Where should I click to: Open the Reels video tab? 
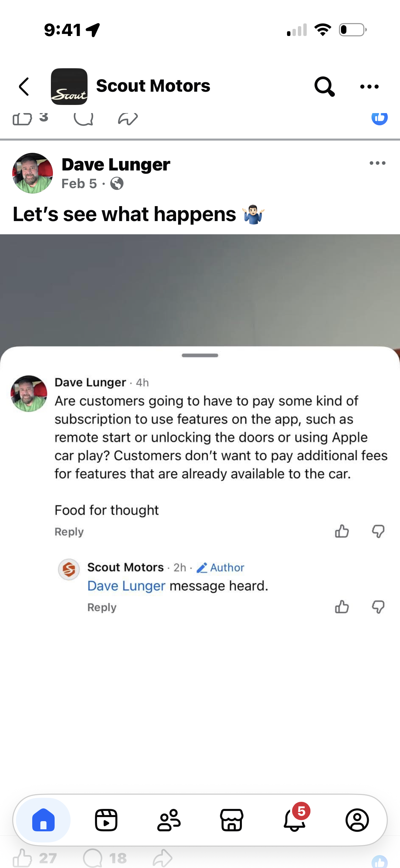point(106,820)
